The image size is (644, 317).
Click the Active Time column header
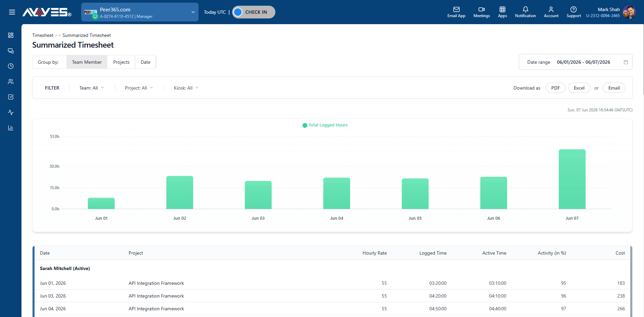pyautogui.click(x=494, y=253)
